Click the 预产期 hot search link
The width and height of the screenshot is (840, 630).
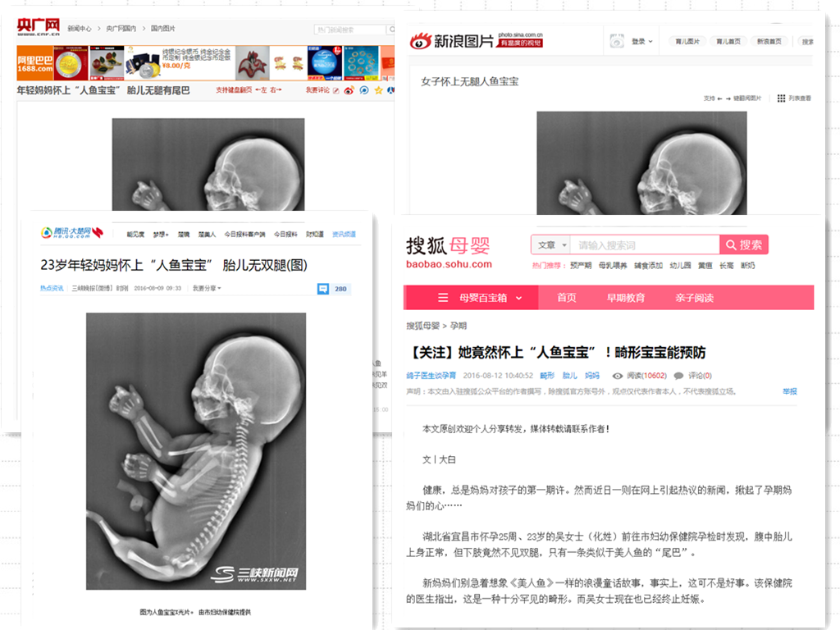581,265
